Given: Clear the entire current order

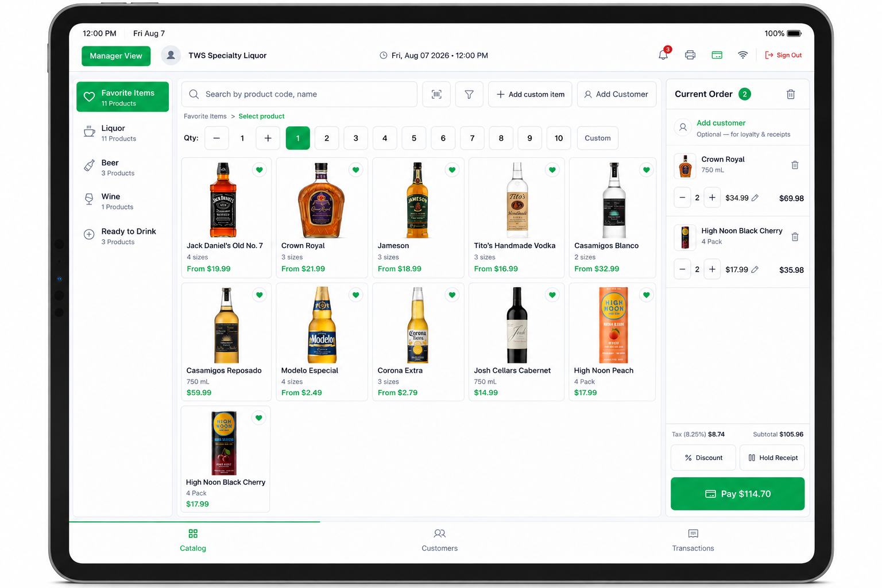Looking at the screenshot, I should (x=791, y=94).
